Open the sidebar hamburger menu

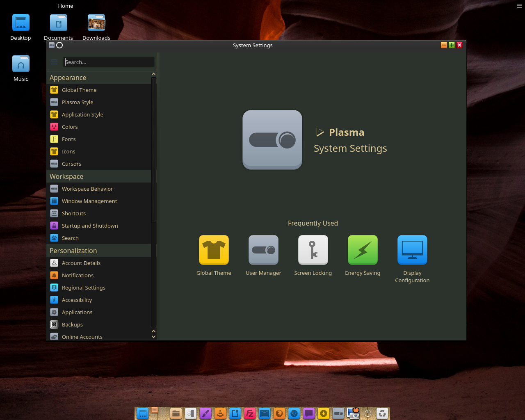[54, 62]
